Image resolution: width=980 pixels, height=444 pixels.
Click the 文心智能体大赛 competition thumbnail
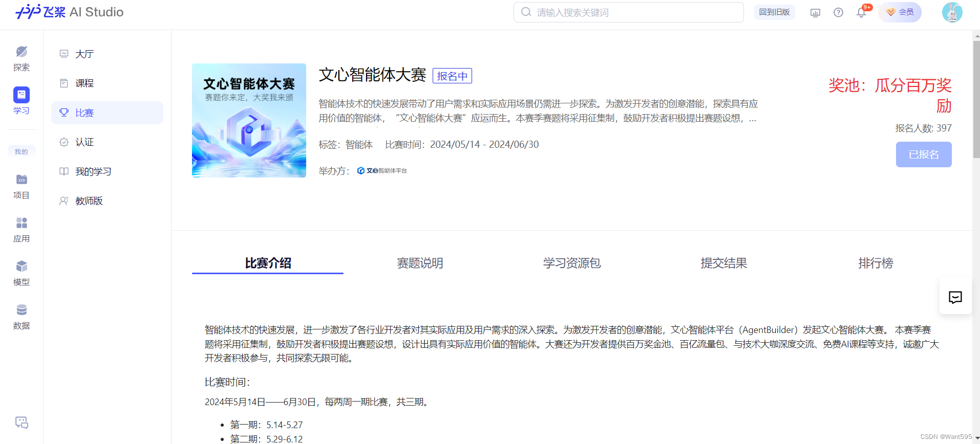click(249, 121)
